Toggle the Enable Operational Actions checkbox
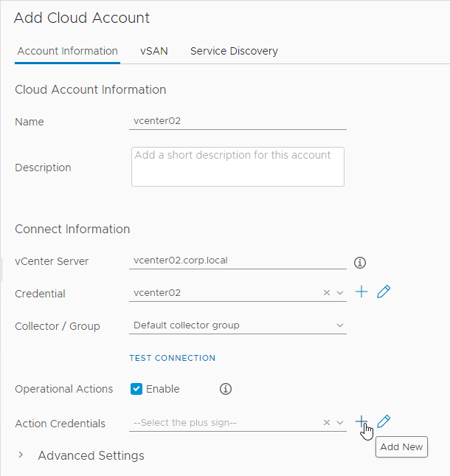450x476 pixels. click(136, 389)
